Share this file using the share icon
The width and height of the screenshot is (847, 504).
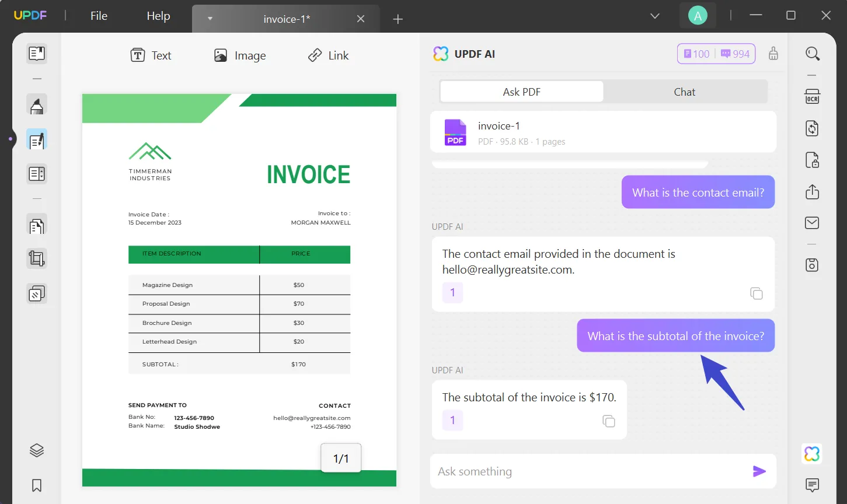[x=813, y=192]
